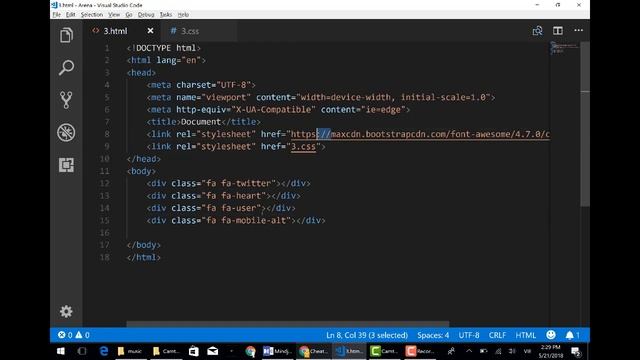Open the Help menu
Viewport: 640px width, 360px height.
click(183, 15)
